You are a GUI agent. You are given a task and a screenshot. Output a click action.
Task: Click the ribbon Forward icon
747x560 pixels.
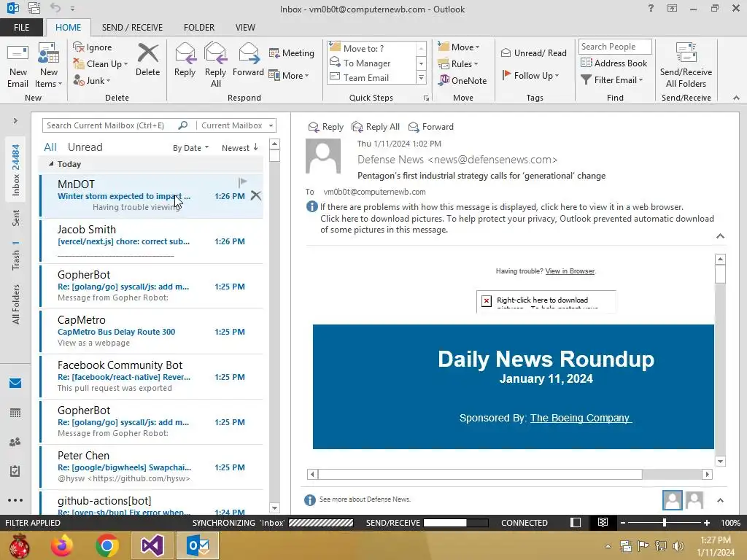tap(248, 60)
